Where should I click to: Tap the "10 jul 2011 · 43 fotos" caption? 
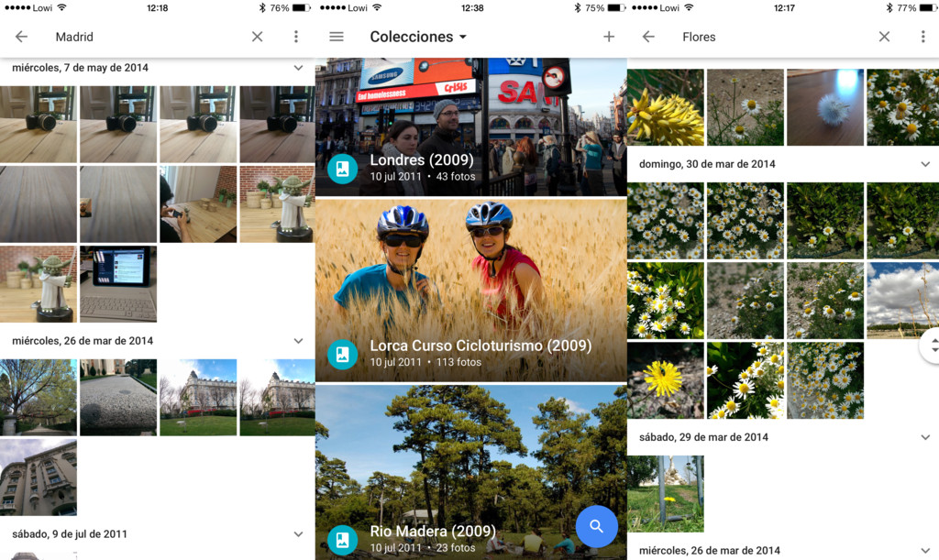[422, 177]
